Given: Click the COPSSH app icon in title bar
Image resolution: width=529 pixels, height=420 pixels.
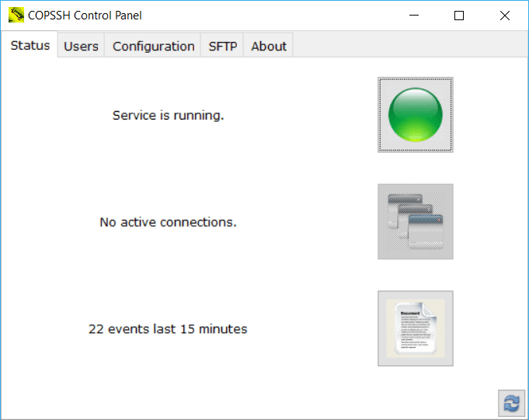Looking at the screenshot, I should (16, 16).
